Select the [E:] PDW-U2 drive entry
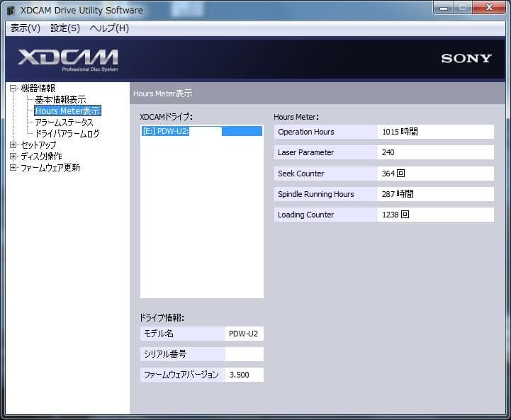This screenshot has height=420, width=511. tap(202, 131)
